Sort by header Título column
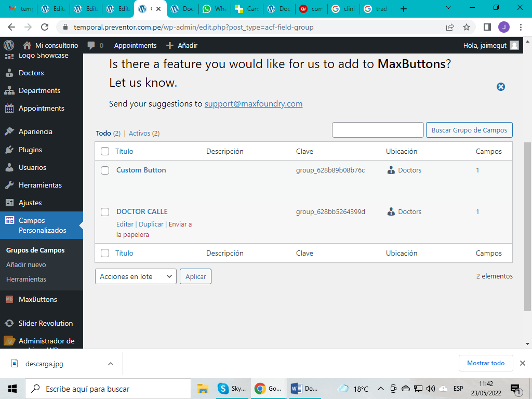This screenshot has height=399, width=532. [x=124, y=151]
